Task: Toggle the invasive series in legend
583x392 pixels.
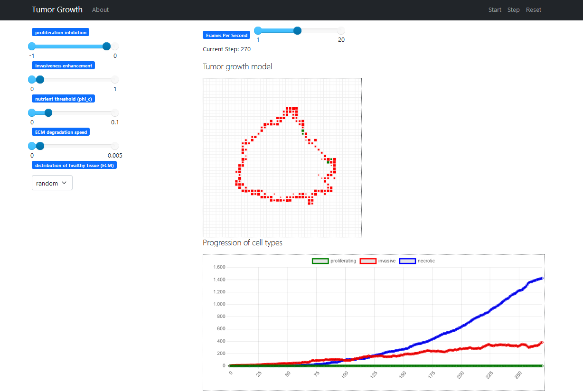Action: coord(386,261)
